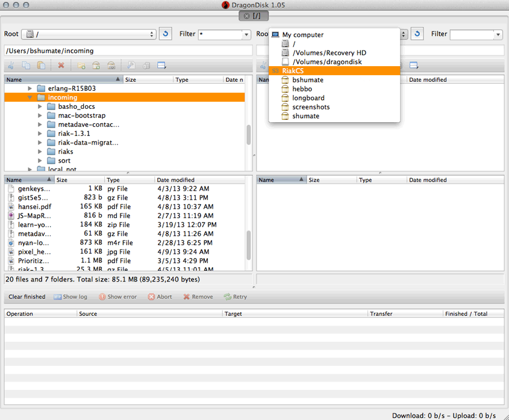Enable Show error in the transfer panel
509x420 pixels.
[117, 297]
